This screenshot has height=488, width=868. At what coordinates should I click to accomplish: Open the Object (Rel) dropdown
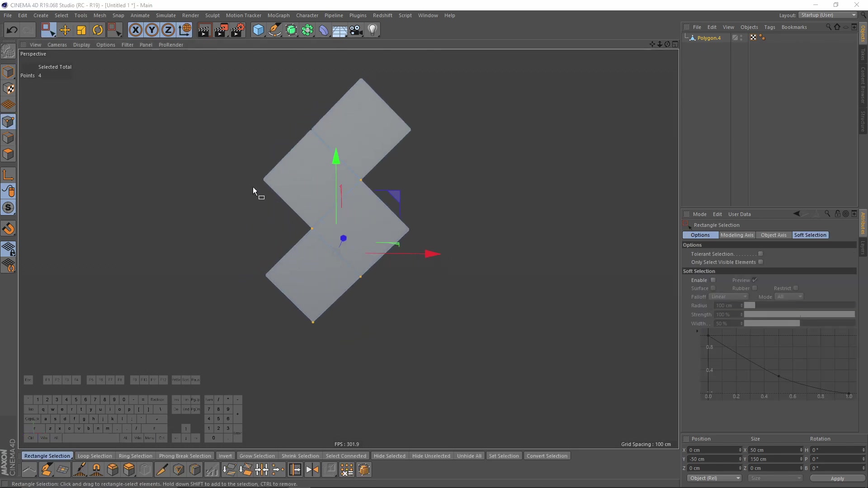(x=714, y=478)
